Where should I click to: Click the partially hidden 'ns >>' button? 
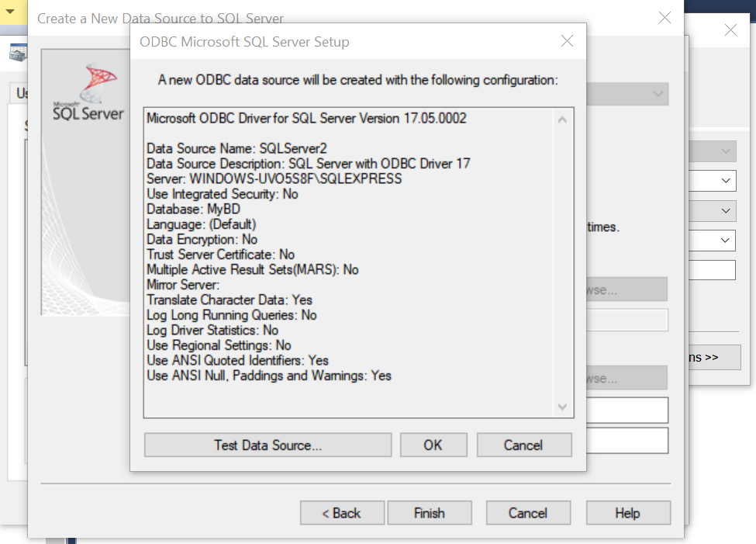(x=715, y=357)
